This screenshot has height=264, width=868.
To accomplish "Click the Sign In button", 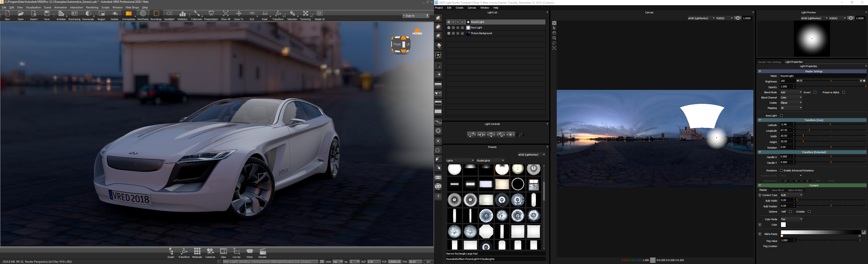I will [x=416, y=16].
